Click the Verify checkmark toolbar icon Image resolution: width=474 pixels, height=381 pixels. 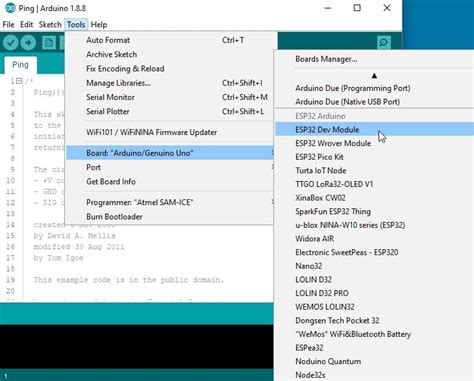(10, 43)
